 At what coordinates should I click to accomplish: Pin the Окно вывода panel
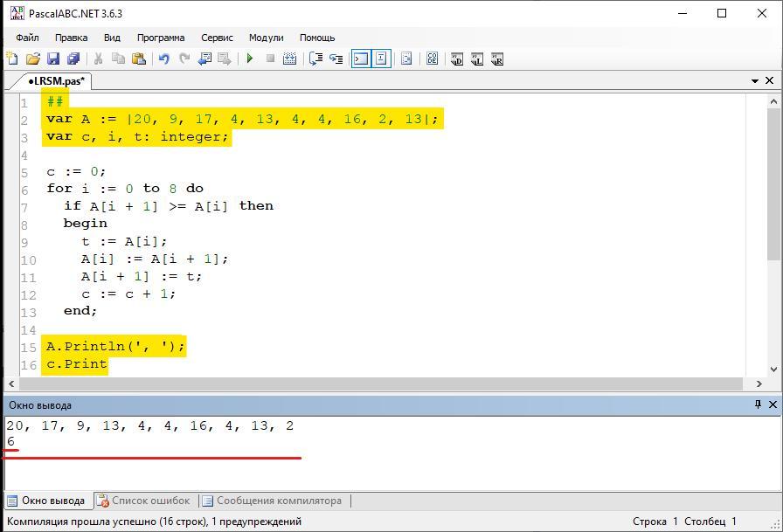pyautogui.click(x=758, y=404)
